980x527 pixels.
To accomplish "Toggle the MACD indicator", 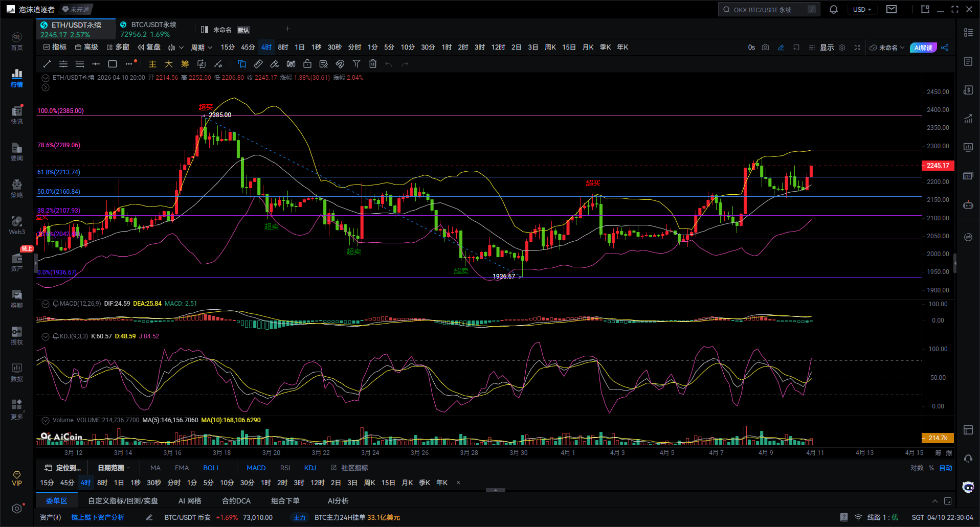I will (256, 468).
